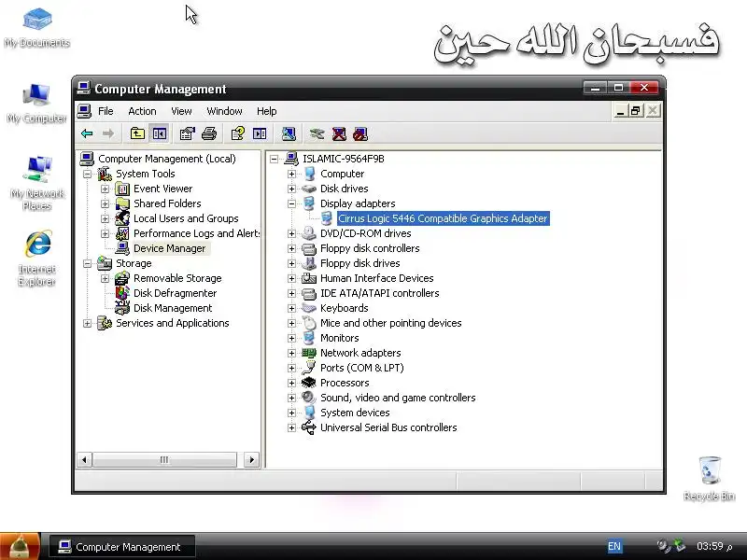Click the left pane scroll-left arrow
747x560 pixels.
coord(84,459)
